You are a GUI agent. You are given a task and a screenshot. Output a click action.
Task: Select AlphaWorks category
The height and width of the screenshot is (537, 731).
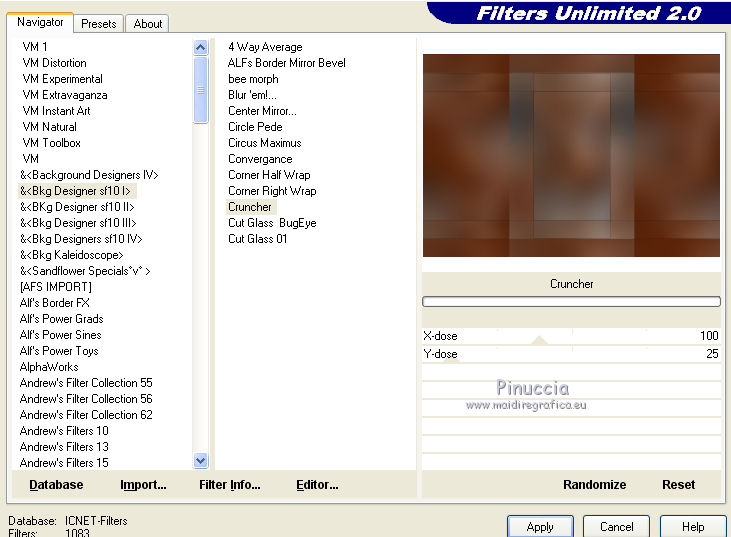49,367
